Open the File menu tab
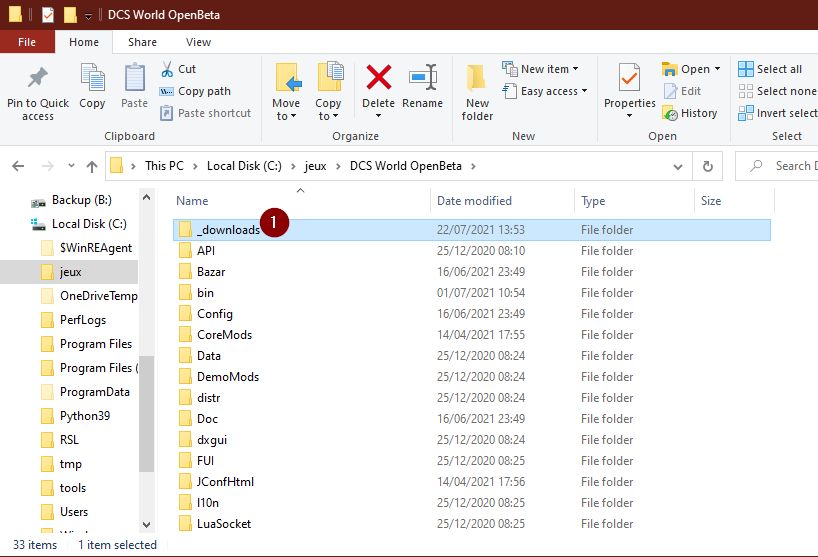The height and width of the screenshot is (557, 818). (27, 42)
